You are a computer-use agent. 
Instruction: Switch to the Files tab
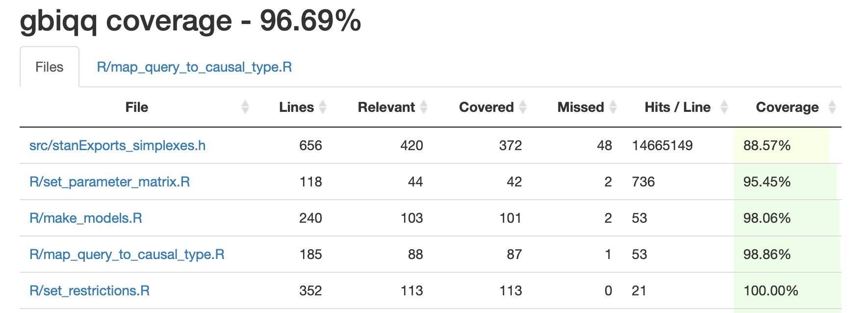49,67
